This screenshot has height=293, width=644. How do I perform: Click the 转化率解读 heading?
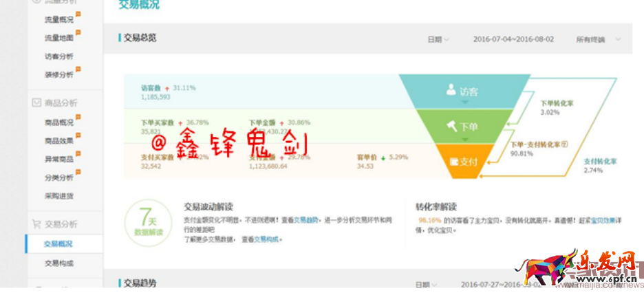pyautogui.click(x=436, y=206)
